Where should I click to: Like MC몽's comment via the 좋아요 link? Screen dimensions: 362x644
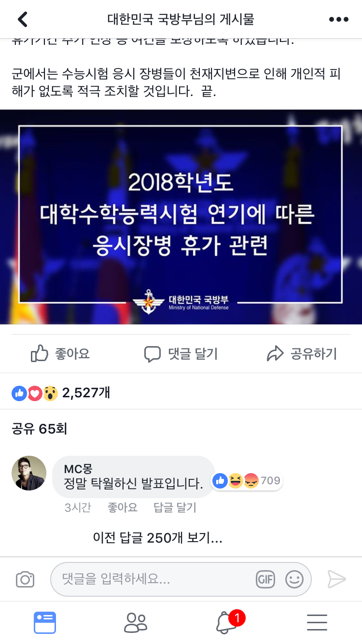(123, 507)
